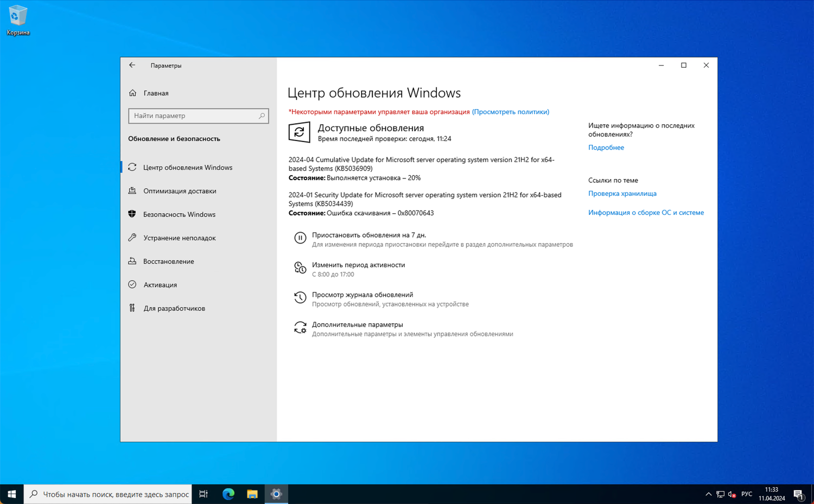Open the Главная home page
The height and width of the screenshot is (504, 814).
tap(156, 93)
